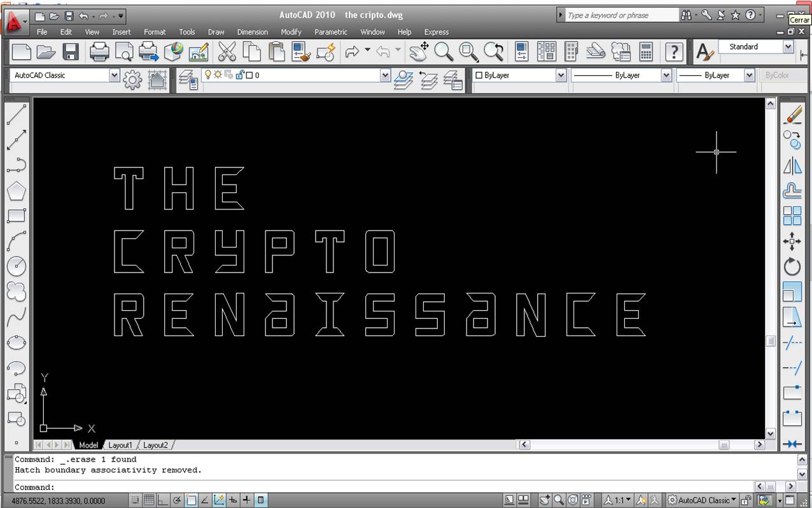Select the Erase tool in Modify toolbar

[793, 115]
